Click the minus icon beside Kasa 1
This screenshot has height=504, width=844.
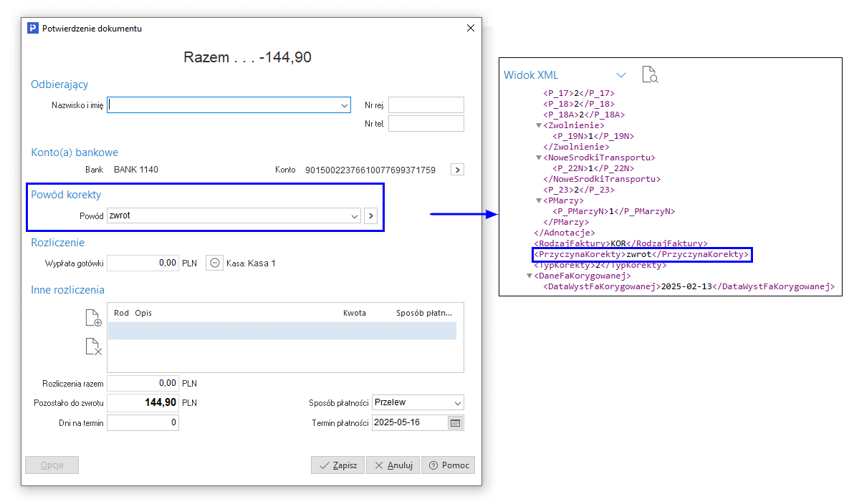tap(215, 263)
